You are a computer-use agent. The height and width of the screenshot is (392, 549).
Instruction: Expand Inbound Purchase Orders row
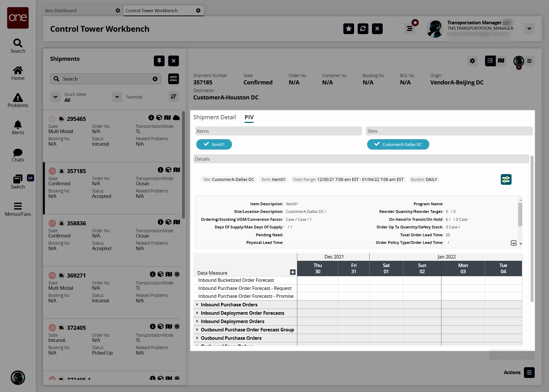[x=197, y=305]
